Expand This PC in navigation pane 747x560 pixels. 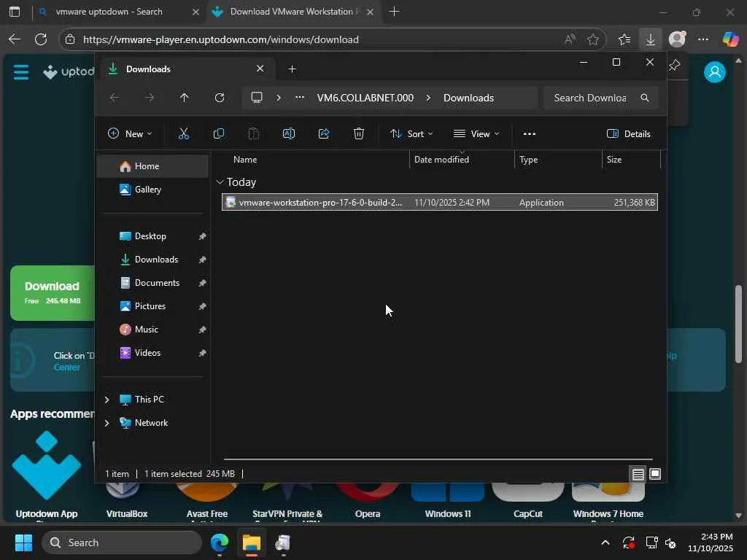click(107, 400)
